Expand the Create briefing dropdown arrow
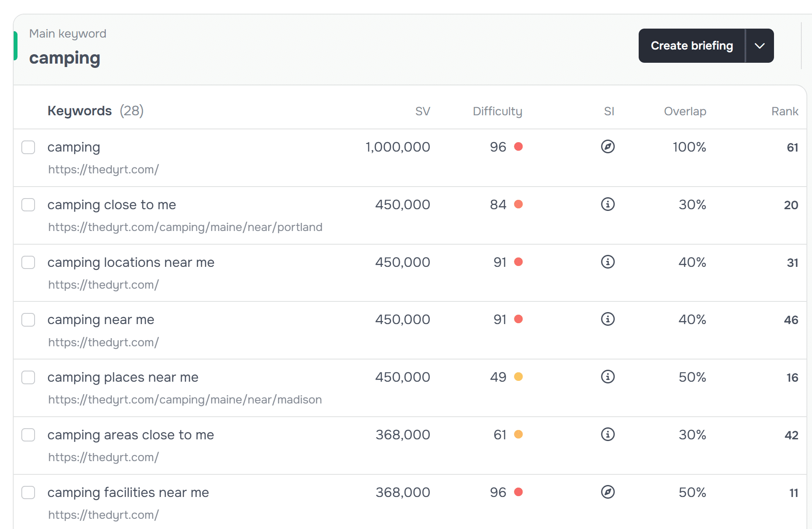812x529 pixels. (x=760, y=45)
